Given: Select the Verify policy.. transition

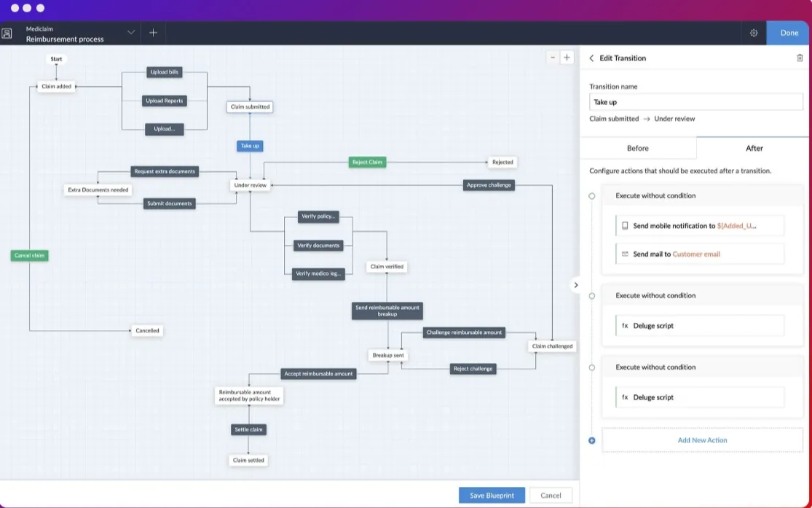Looking at the screenshot, I should (x=318, y=216).
